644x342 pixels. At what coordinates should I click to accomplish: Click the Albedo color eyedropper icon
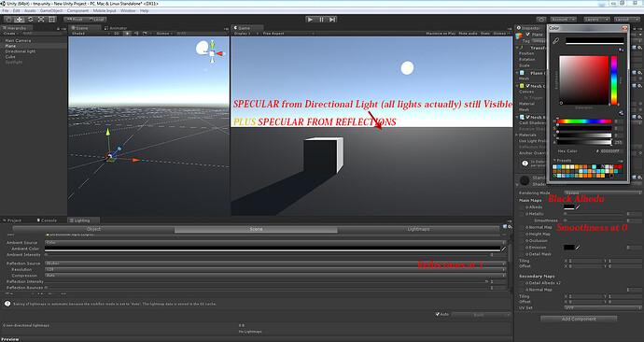point(578,207)
